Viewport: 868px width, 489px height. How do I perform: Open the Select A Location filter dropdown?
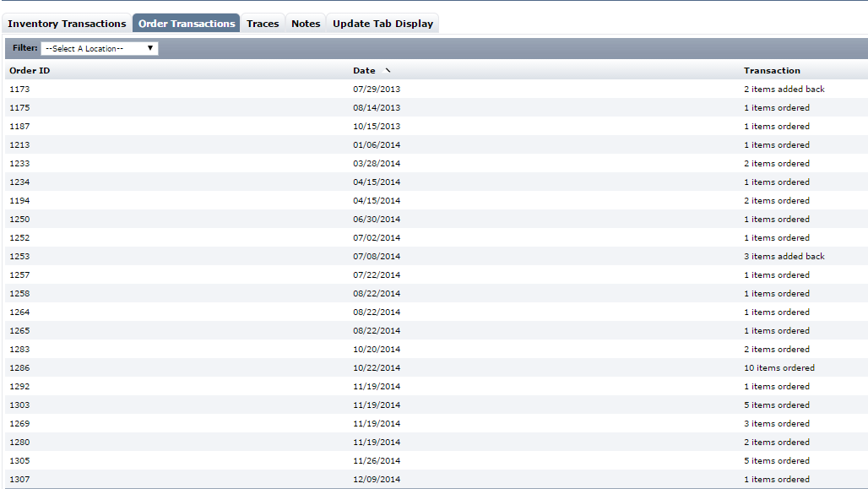100,49
